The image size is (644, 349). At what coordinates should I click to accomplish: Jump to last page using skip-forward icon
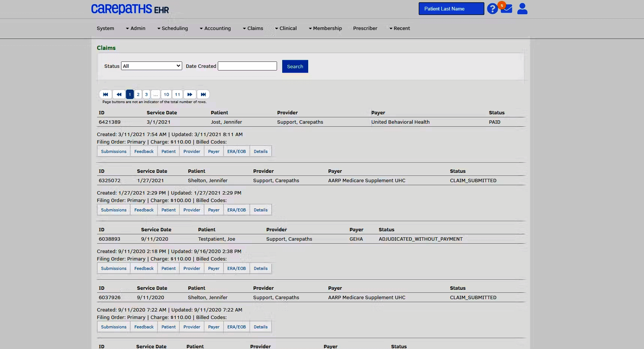[x=203, y=94]
